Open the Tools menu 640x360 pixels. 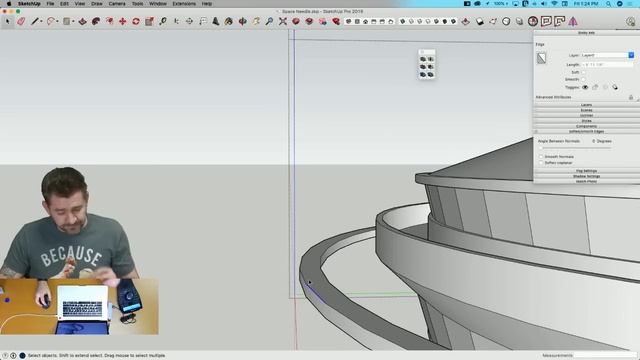click(138, 4)
